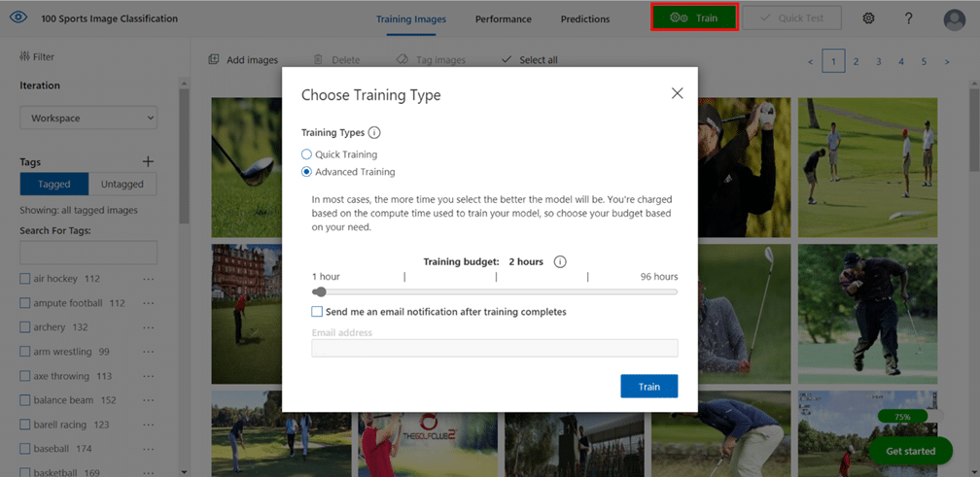Go to page 4

(900, 62)
